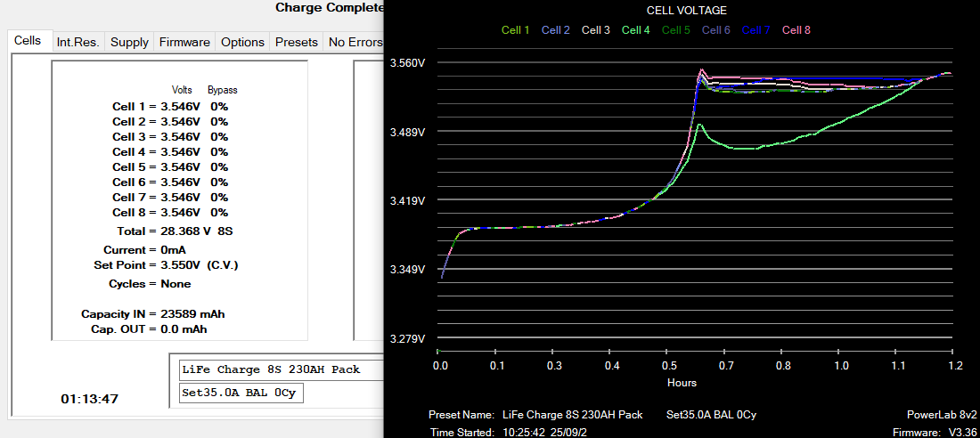Image resolution: width=980 pixels, height=438 pixels.
Task: Toggle Cell 1 in the graph legend
Action: [515, 30]
